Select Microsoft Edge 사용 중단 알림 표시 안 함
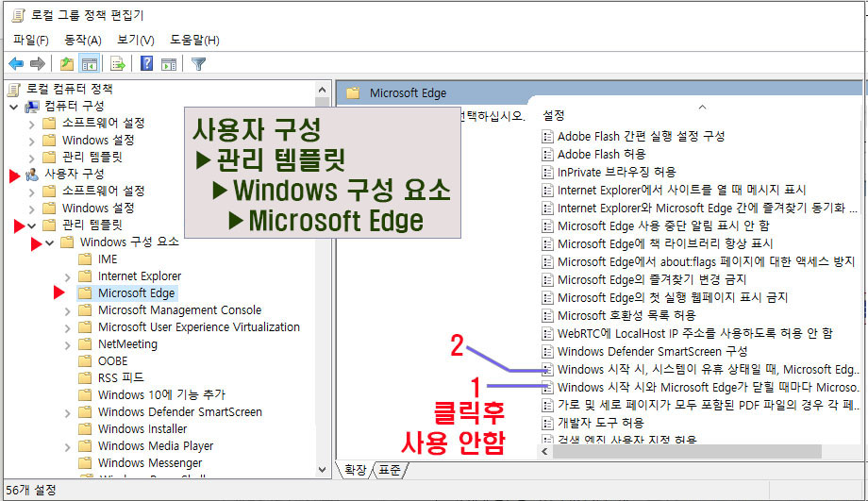The width and height of the screenshot is (868, 501). (663, 225)
